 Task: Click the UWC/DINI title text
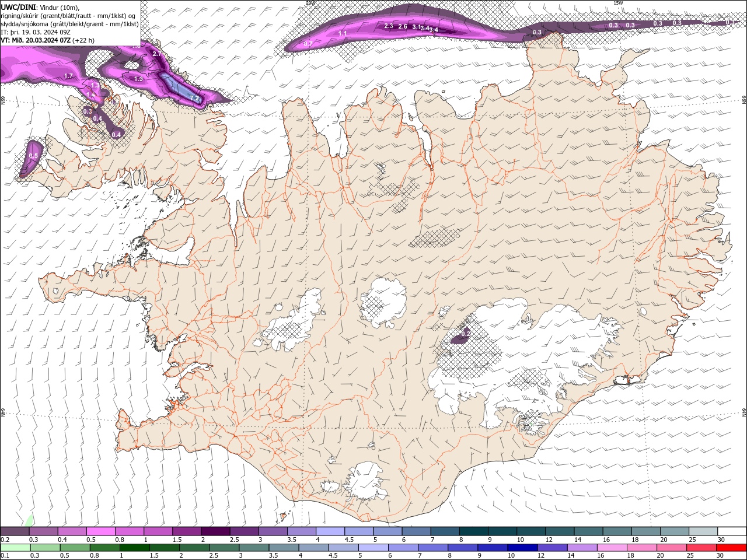[x=19, y=7]
